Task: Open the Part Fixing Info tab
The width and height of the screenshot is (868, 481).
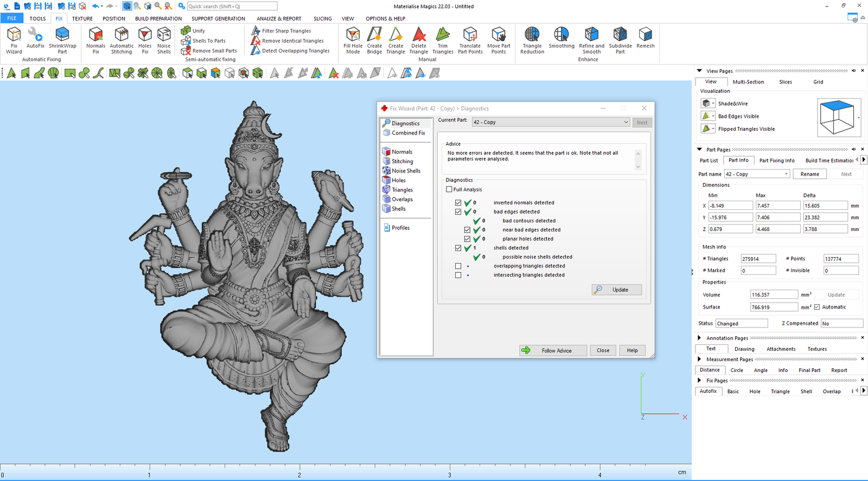Action: click(x=777, y=161)
